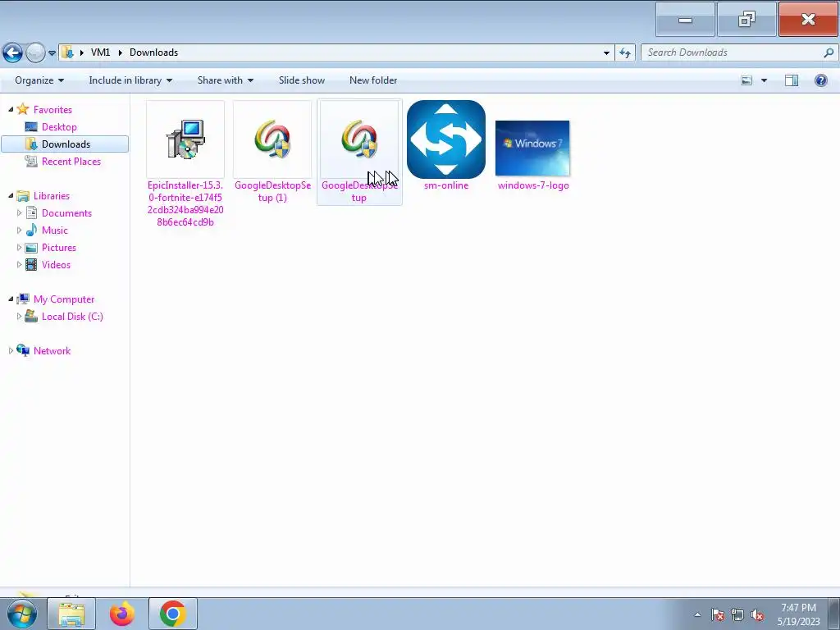
Task: Click the Action Center flag icon
Action: (x=717, y=614)
